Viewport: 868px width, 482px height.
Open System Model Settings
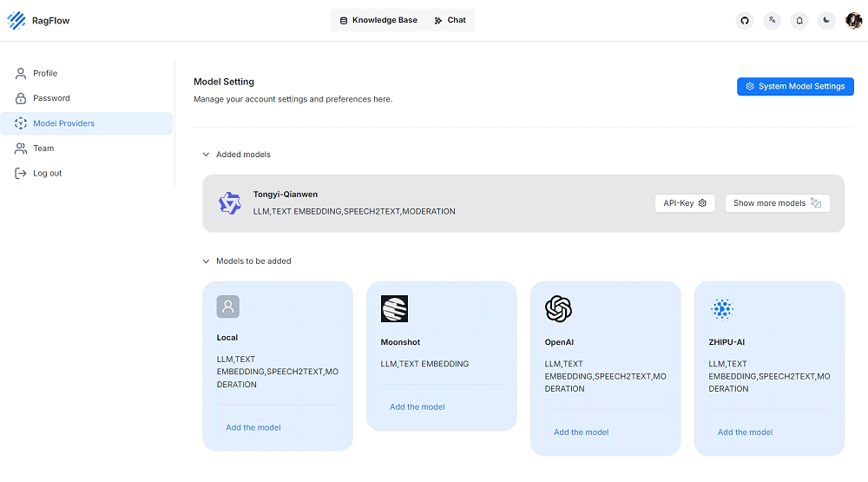coord(795,87)
